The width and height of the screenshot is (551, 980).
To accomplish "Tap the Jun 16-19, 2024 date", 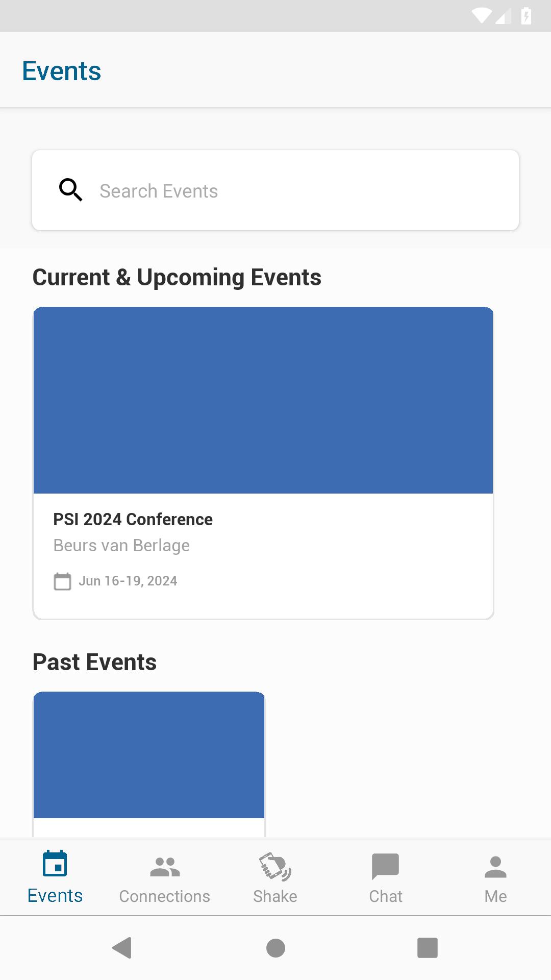I will point(128,581).
